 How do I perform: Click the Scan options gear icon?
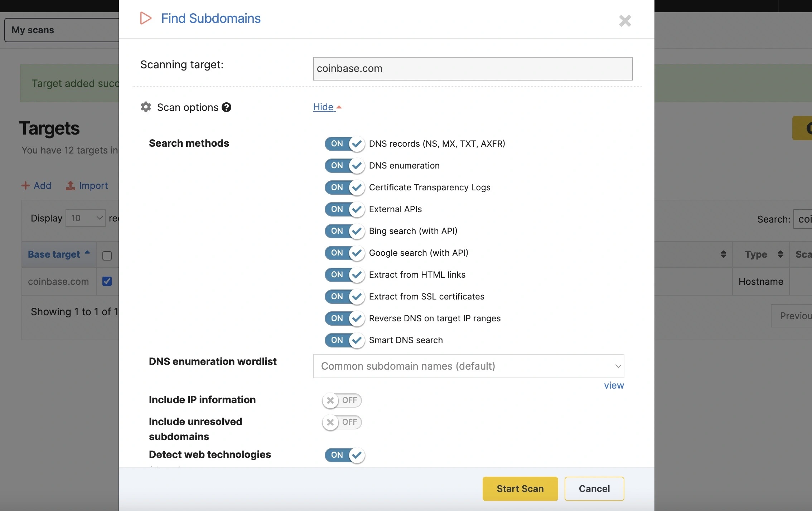(x=145, y=107)
